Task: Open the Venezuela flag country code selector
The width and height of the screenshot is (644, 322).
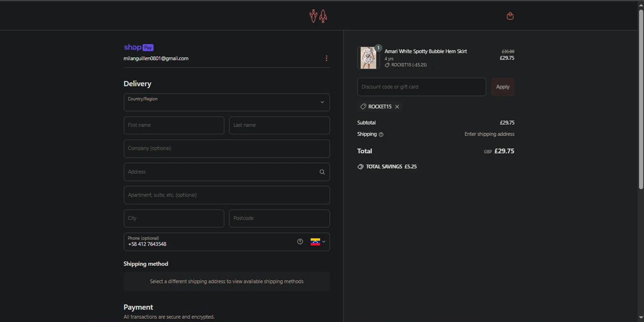Action: click(x=318, y=242)
